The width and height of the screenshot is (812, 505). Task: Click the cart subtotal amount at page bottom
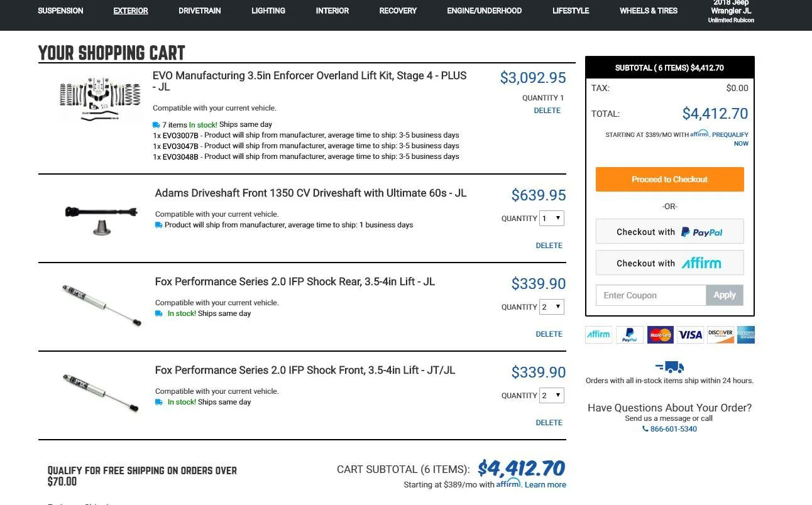tap(522, 469)
